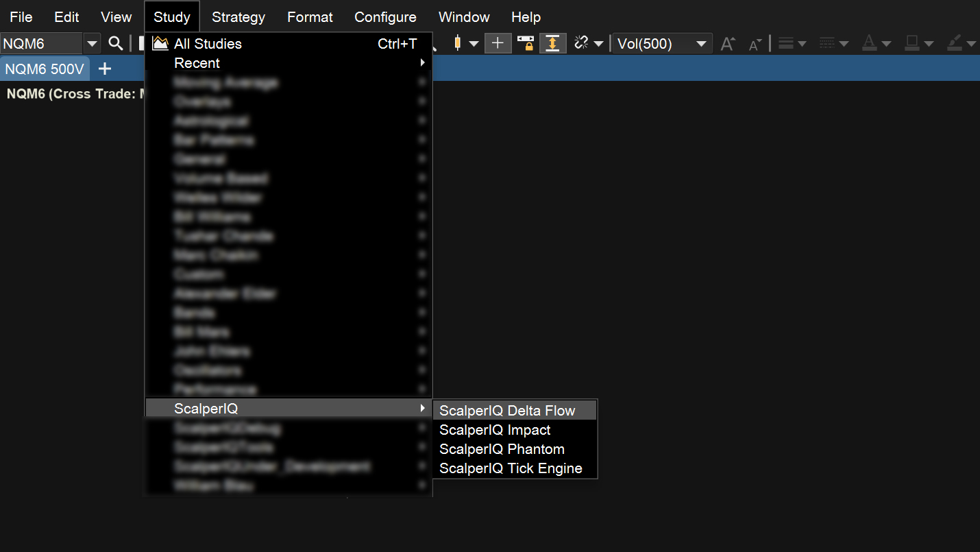The height and width of the screenshot is (552, 980).
Task: Open the Window menu
Action: point(464,17)
